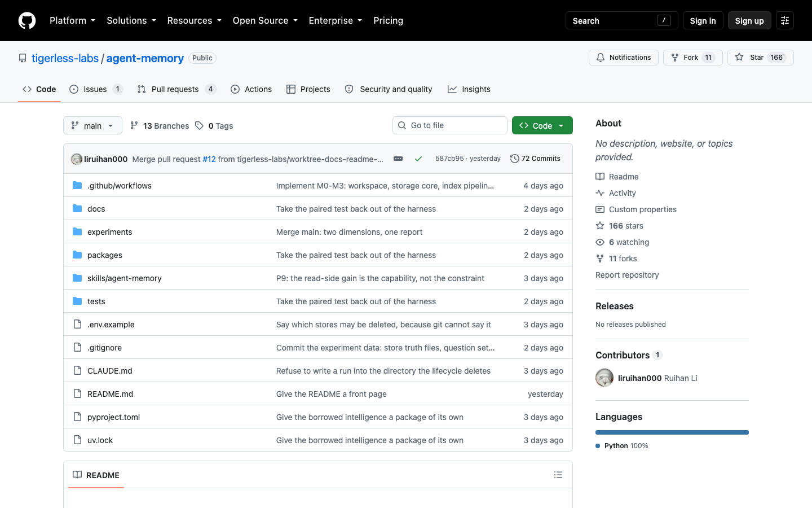
Task: Star the agent-memory repository
Action: pos(760,58)
